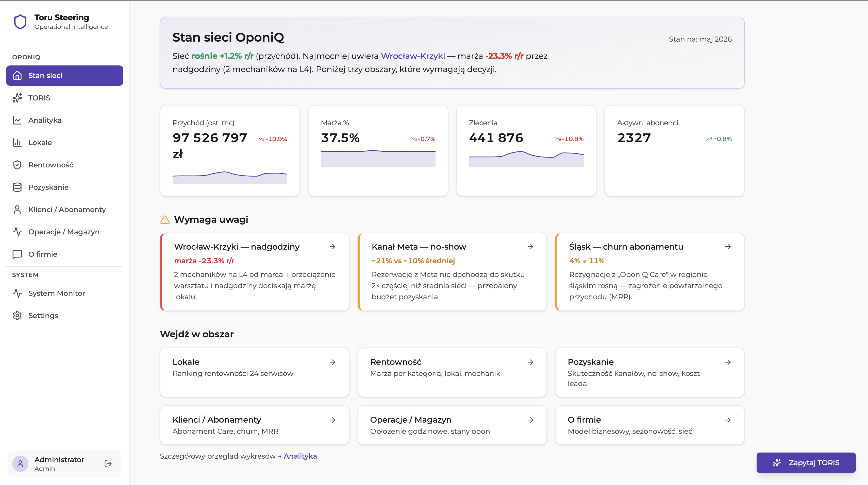
Task: Click the Zlecenia sparkline chart
Action: pos(526,159)
